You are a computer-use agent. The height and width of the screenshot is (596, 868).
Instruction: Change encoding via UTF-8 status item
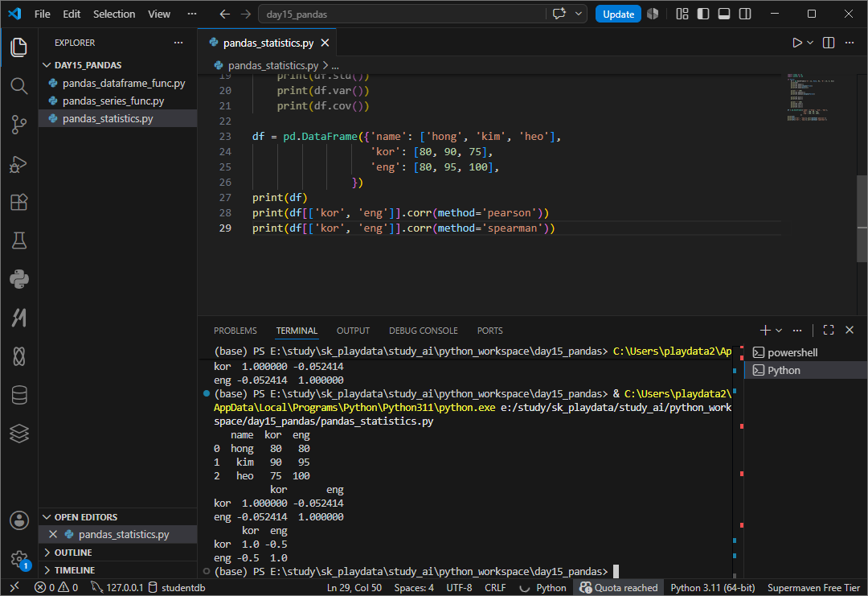click(x=459, y=587)
